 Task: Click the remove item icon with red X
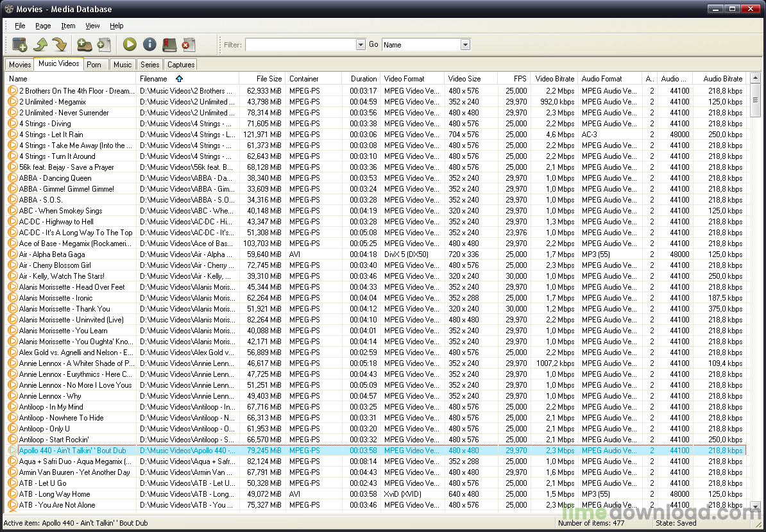click(x=187, y=44)
